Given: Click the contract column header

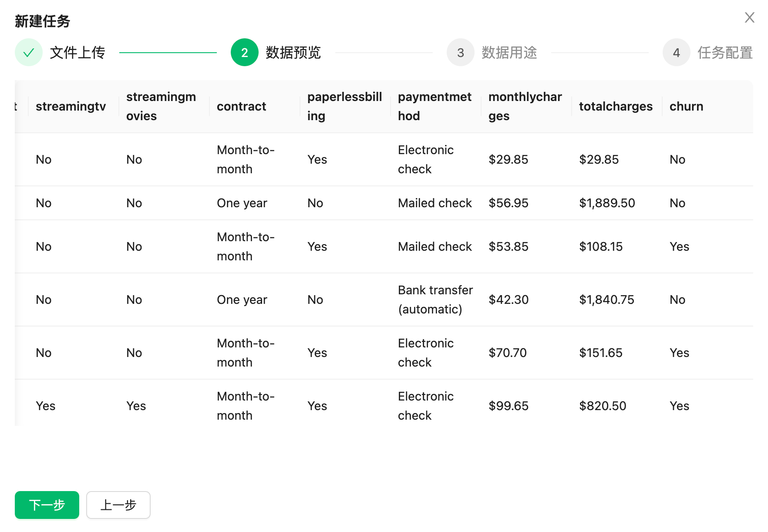Looking at the screenshot, I should click(241, 106).
